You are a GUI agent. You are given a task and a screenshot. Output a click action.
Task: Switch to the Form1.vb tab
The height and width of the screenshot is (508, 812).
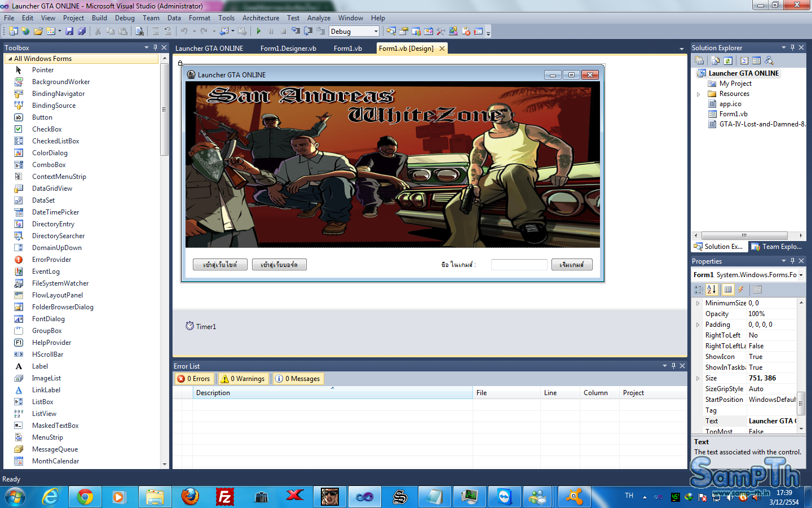tap(348, 49)
